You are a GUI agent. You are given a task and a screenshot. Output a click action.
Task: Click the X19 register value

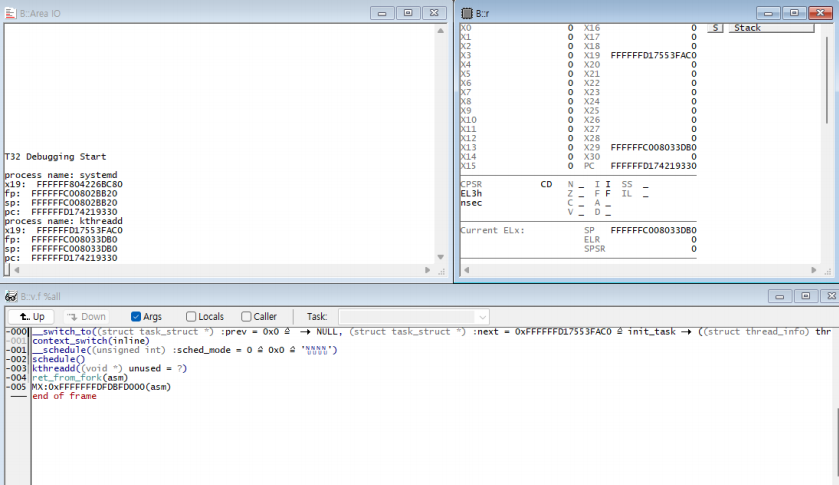point(653,56)
